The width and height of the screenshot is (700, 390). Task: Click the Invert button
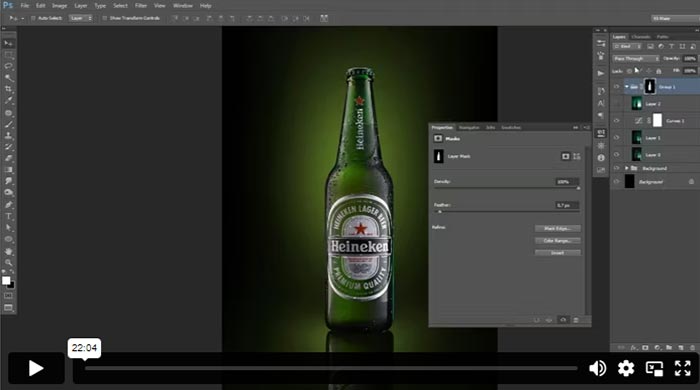click(558, 253)
